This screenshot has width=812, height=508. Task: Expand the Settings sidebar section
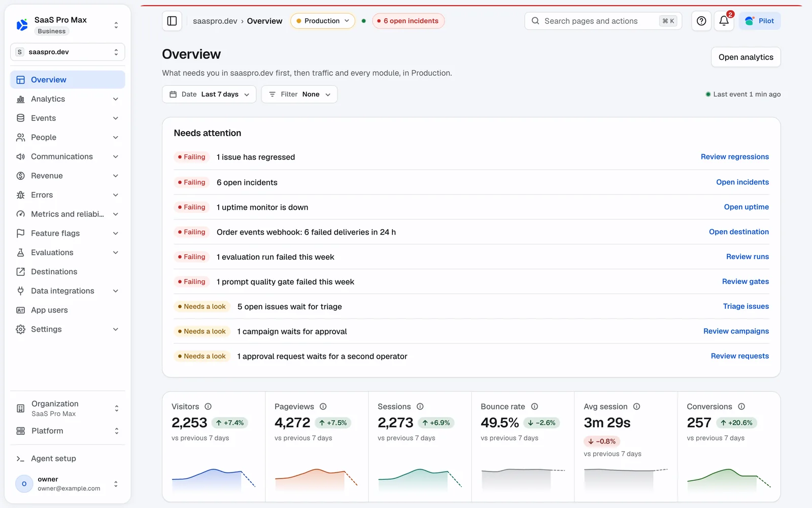click(67, 329)
